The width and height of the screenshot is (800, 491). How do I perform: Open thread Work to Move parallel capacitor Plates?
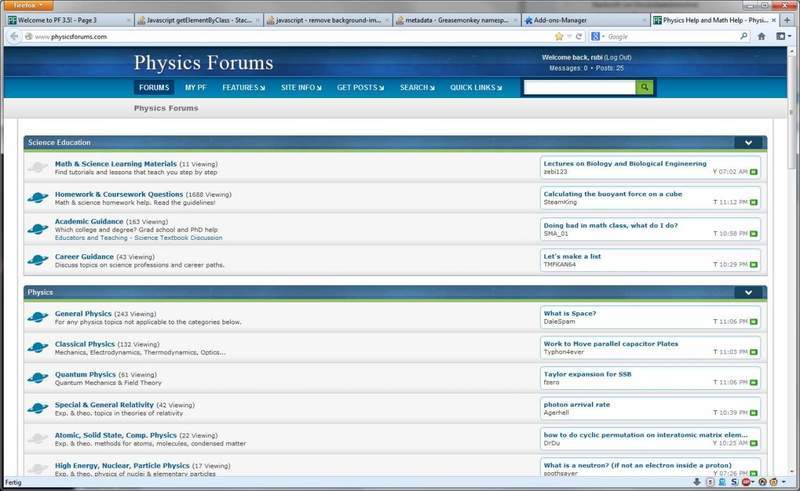[x=611, y=344]
